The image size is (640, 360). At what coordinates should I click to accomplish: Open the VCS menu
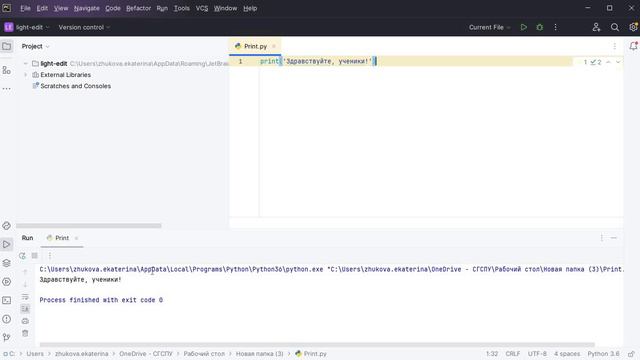pos(202,8)
